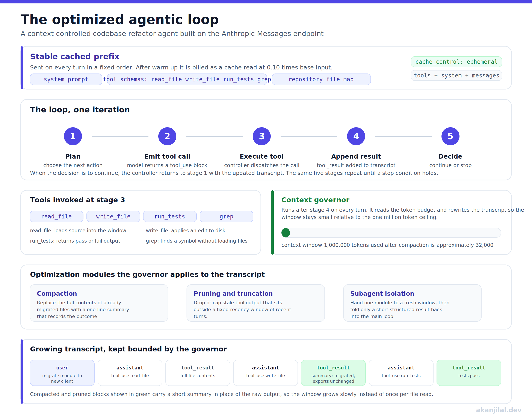Viewport: 532px width, 420px height.
Task: Click the 'When the decision is to continue' note
Action: tap(234, 173)
